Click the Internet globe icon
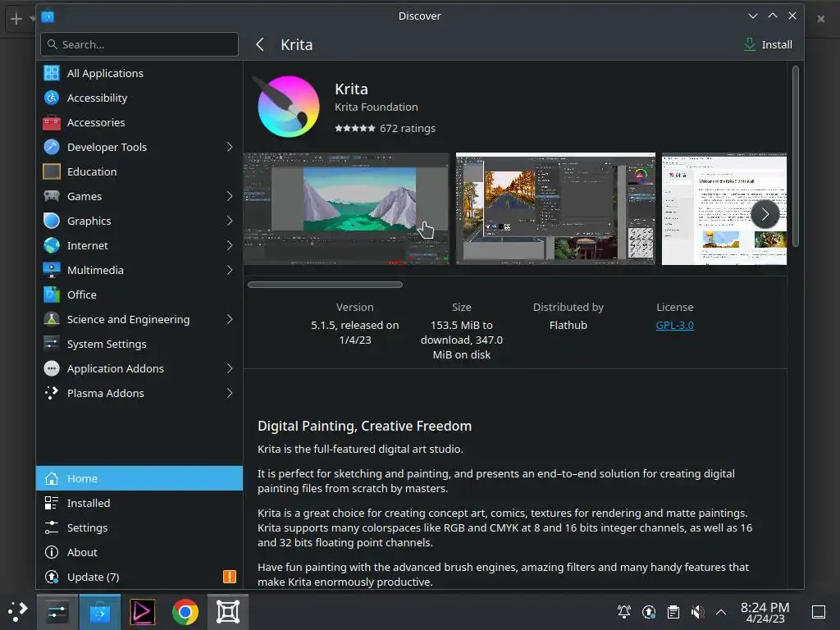840x630 pixels. pyautogui.click(x=52, y=245)
